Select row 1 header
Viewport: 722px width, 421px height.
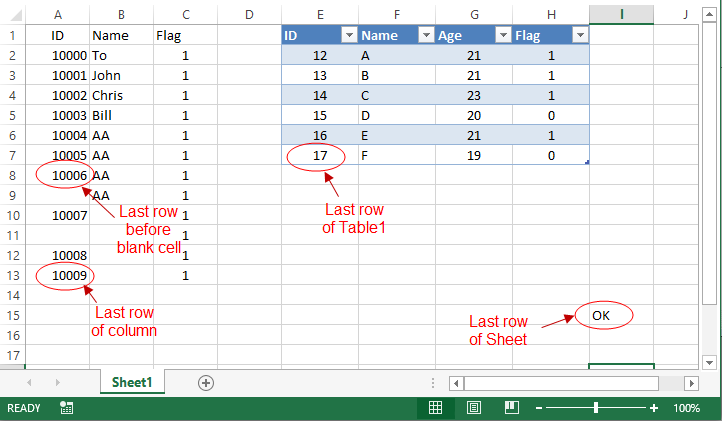12,35
